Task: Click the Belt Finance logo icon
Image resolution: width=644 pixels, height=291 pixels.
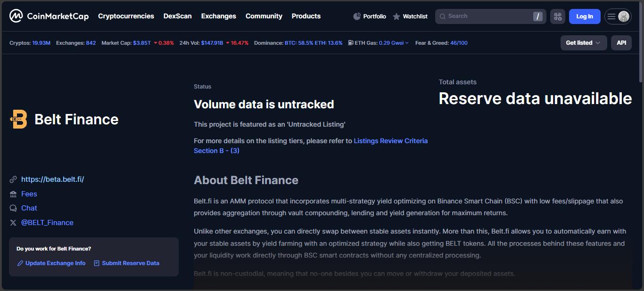Action: pyautogui.click(x=19, y=119)
